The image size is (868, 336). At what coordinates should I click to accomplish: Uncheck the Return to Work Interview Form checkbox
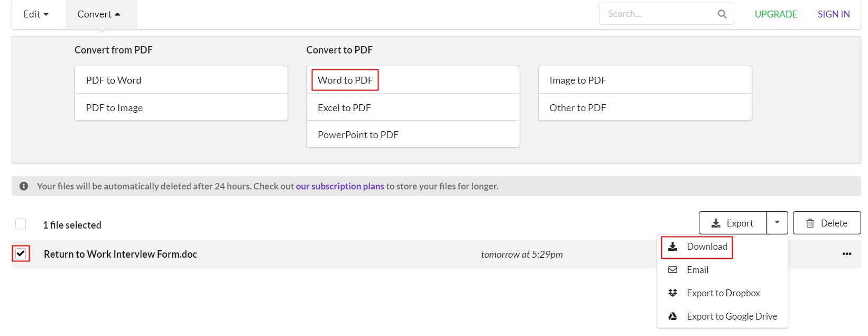(x=21, y=253)
